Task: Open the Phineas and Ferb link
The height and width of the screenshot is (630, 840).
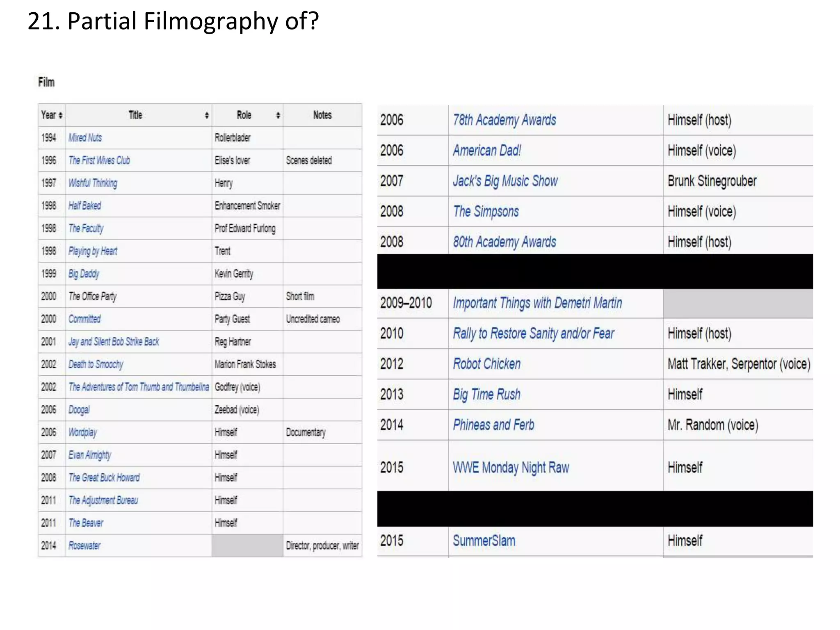Action: 493,425
